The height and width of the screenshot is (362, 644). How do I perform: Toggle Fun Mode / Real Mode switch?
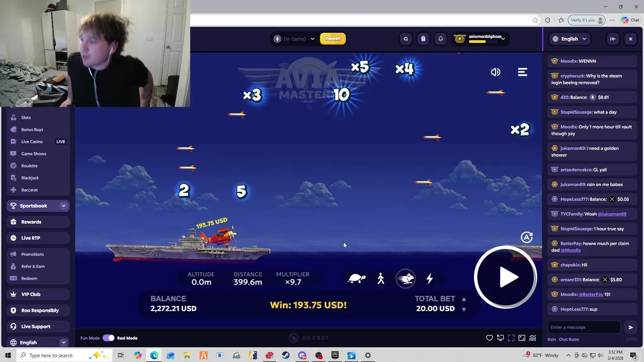click(x=109, y=338)
